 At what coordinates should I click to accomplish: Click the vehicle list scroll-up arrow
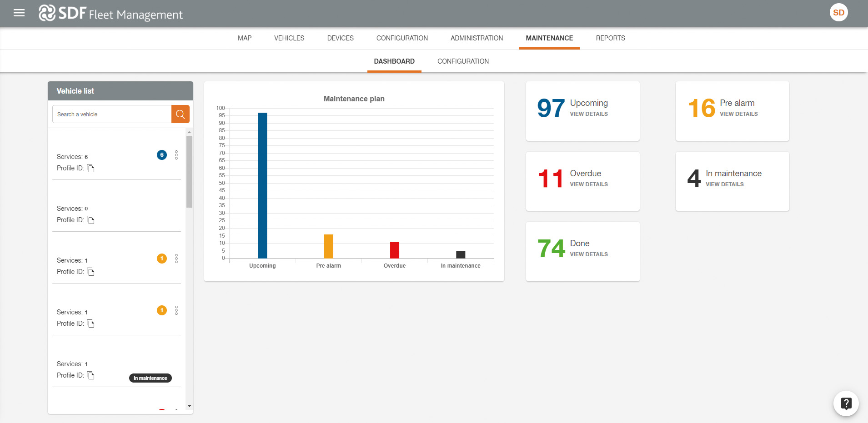[189, 132]
